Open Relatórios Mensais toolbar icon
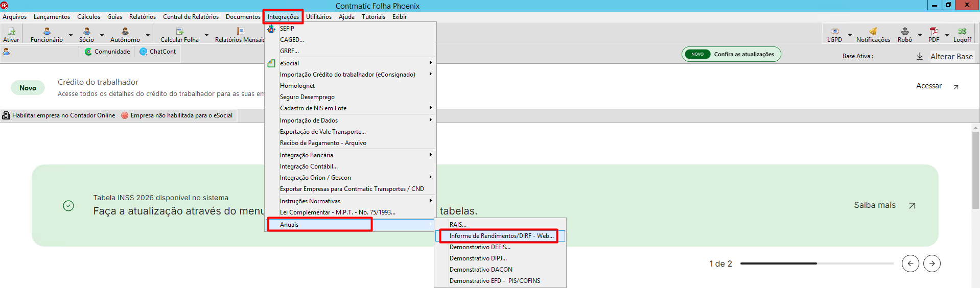 [x=240, y=32]
